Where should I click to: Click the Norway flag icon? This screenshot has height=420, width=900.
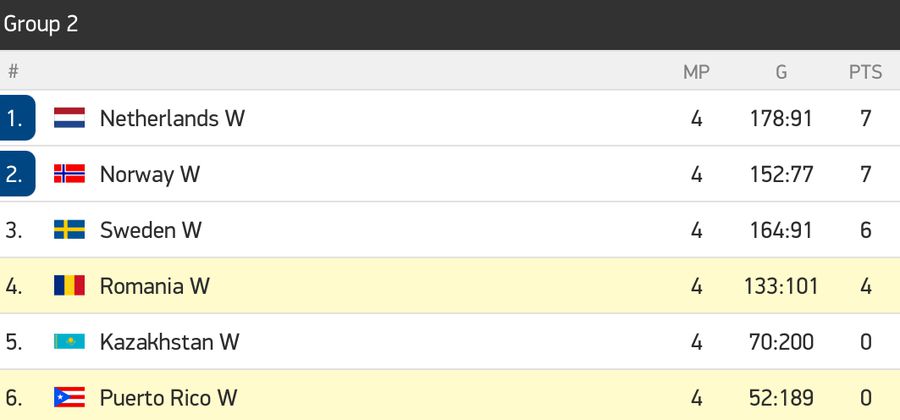(69, 173)
